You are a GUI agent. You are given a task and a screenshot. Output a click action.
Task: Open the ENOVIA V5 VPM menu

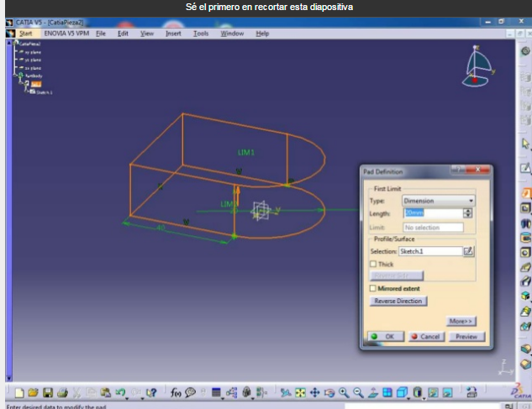coord(66,34)
